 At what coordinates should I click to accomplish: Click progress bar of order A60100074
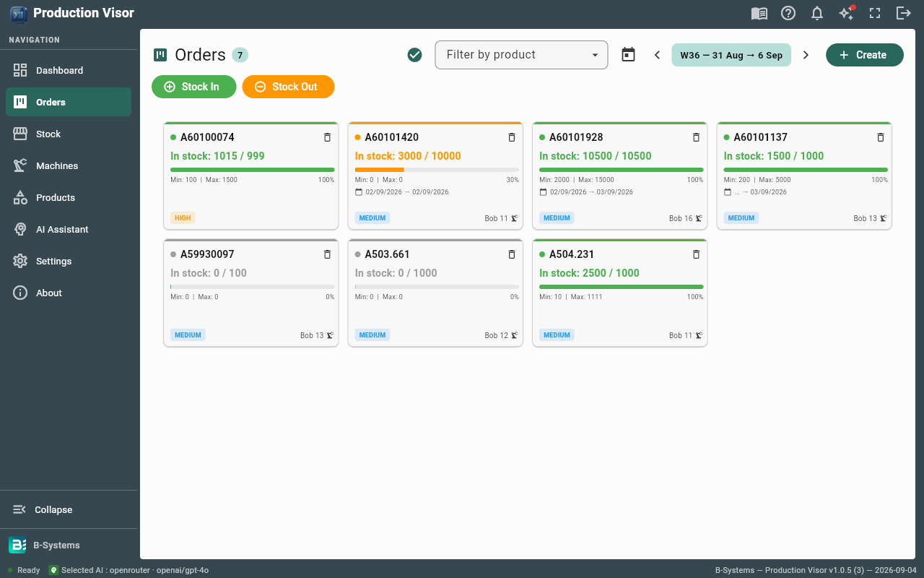point(253,170)
